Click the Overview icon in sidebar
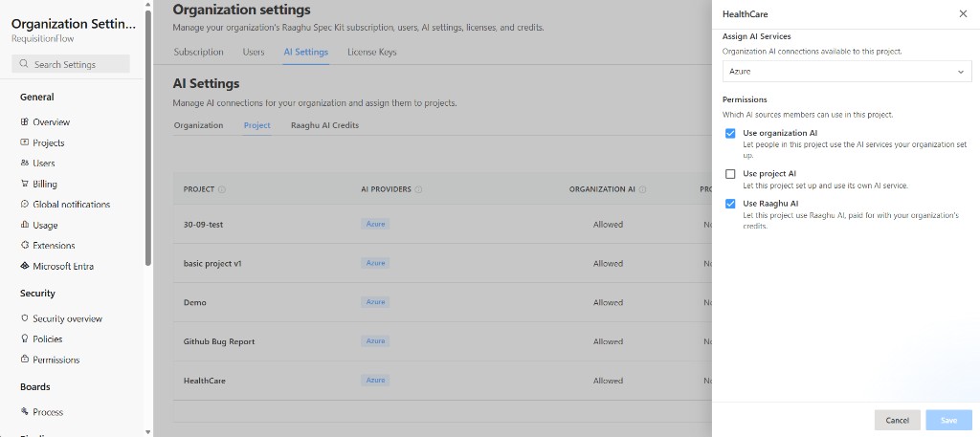This screenshot has height=437, width=980. [x=24, y=121]
